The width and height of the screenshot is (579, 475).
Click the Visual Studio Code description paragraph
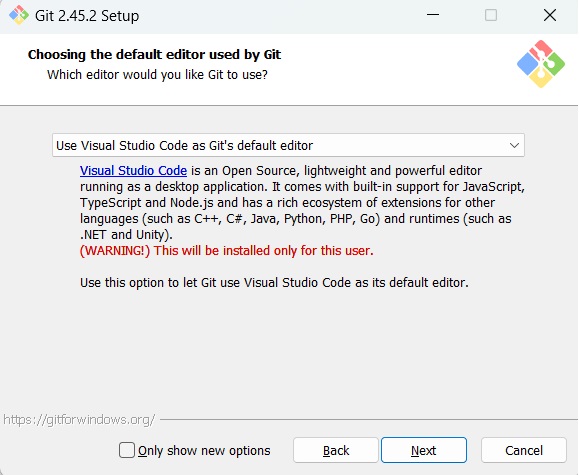click(x=302, y=202)
